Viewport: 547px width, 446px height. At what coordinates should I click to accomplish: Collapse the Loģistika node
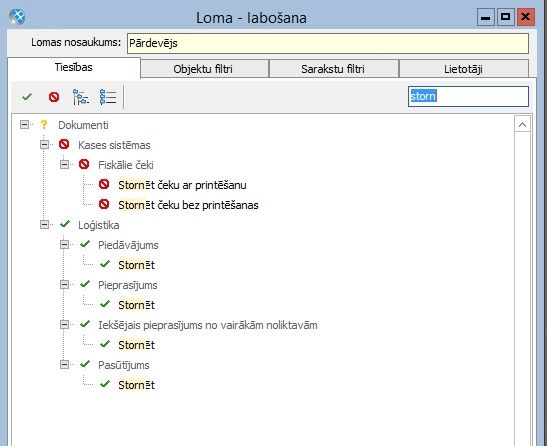(44, 224)
